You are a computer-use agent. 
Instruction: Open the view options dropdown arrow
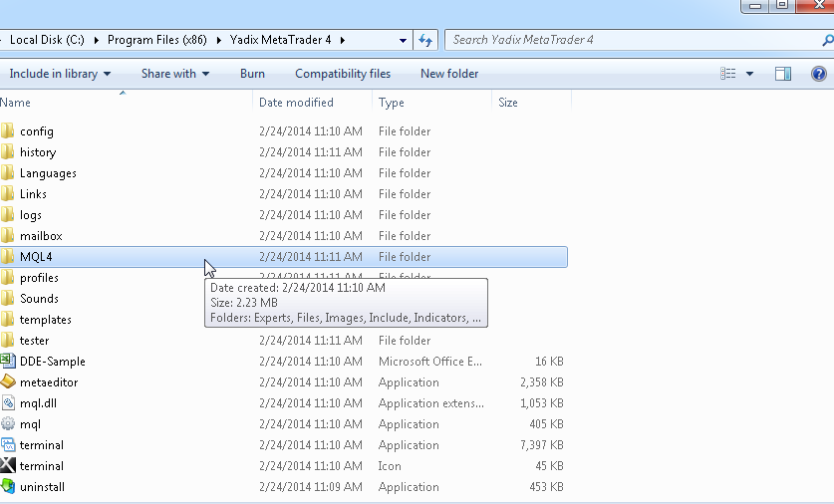pyautogui.click(x=749, y=74)
